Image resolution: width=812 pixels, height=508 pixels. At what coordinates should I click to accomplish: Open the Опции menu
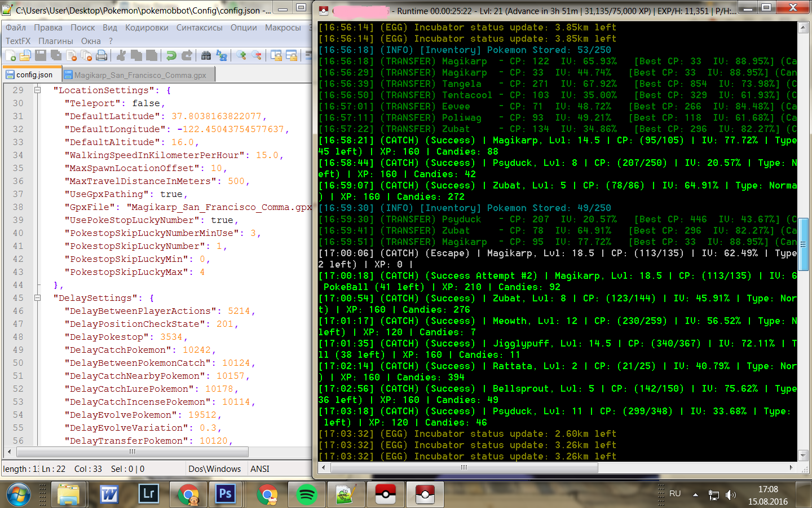coord(244,28)
